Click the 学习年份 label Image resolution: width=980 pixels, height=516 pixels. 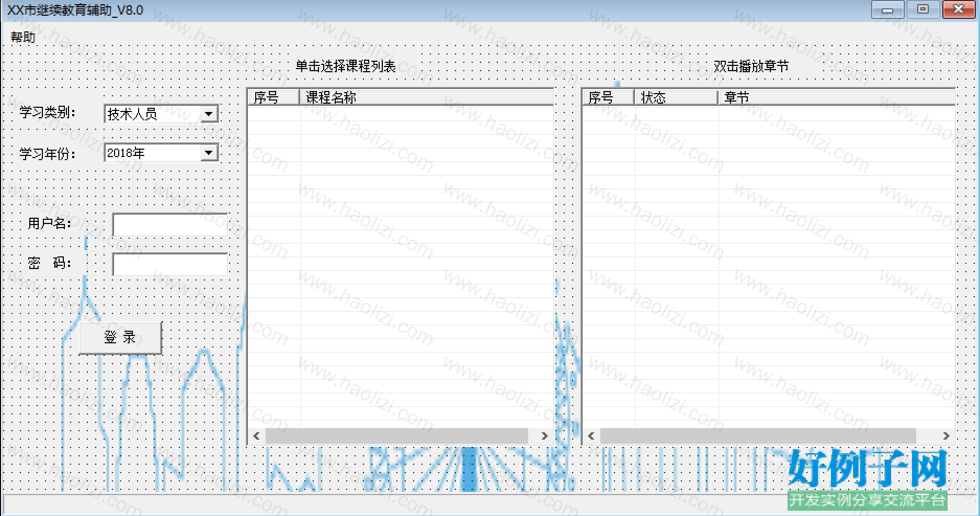coord(48,154)
